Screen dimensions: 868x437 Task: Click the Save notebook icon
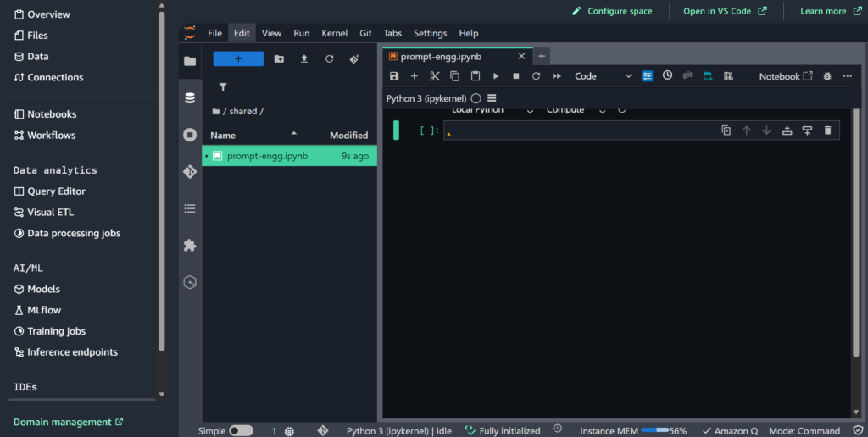[x=394, y=76]
